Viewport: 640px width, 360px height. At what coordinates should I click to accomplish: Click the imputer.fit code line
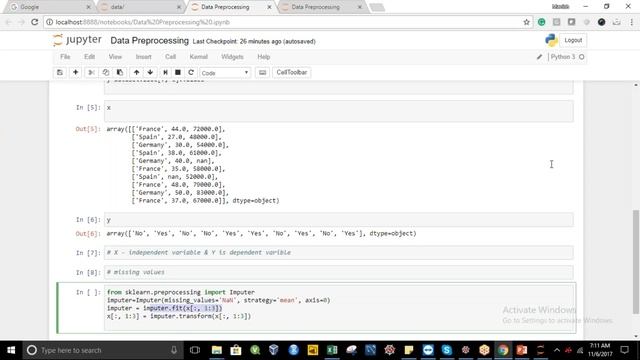tap(164, 308)
